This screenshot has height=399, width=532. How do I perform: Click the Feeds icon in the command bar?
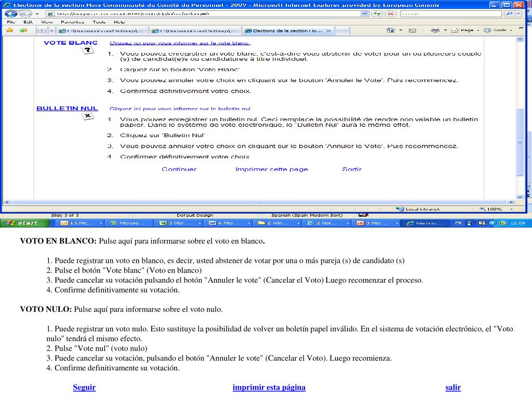[412, 30]
